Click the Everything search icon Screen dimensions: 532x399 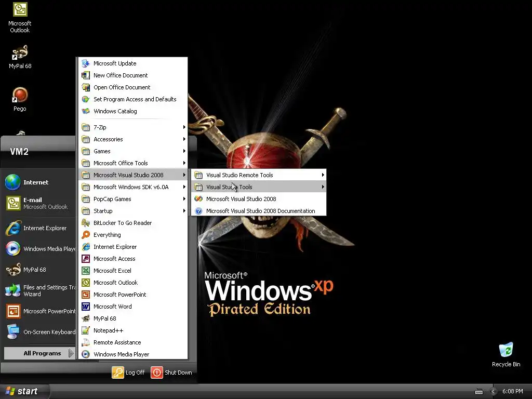(86, 235)
